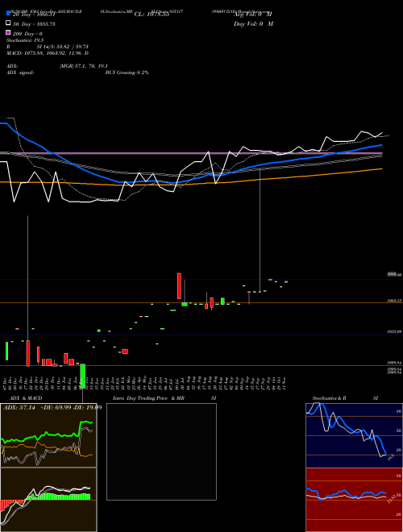Click the blue 20 Day legend swatch
Viewport: 403px width, 532px height.
(8, 14)
